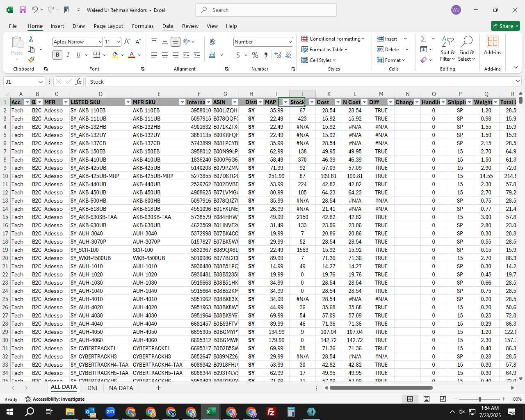The width and height of the screenshot is (525, 420).
Task: Open Sort & Filter tool
Action: [447, 49]
